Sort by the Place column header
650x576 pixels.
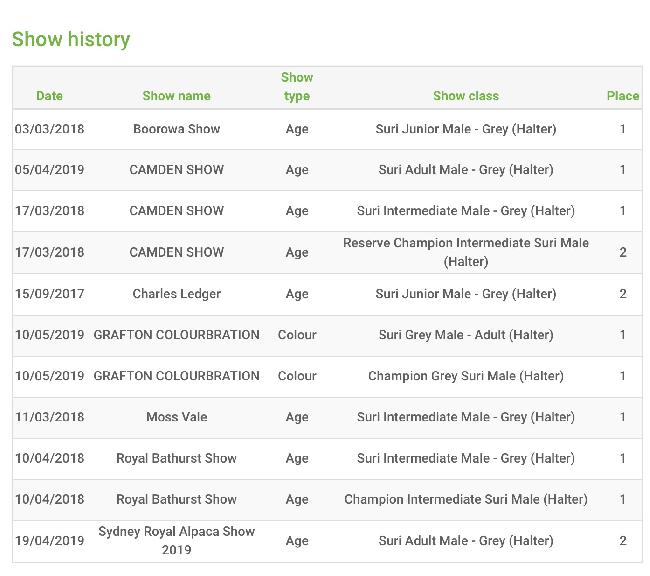pos(623,96)
